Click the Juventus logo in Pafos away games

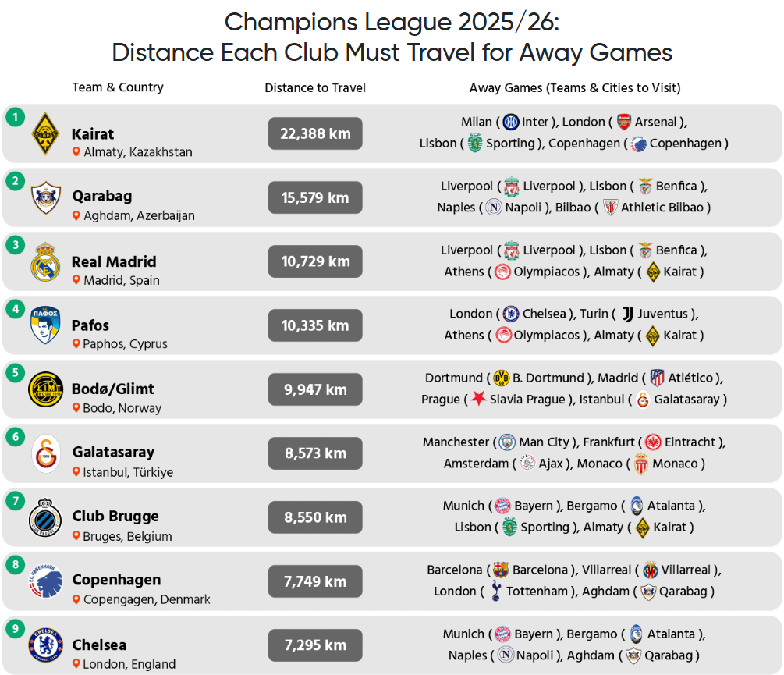point(627,314)
